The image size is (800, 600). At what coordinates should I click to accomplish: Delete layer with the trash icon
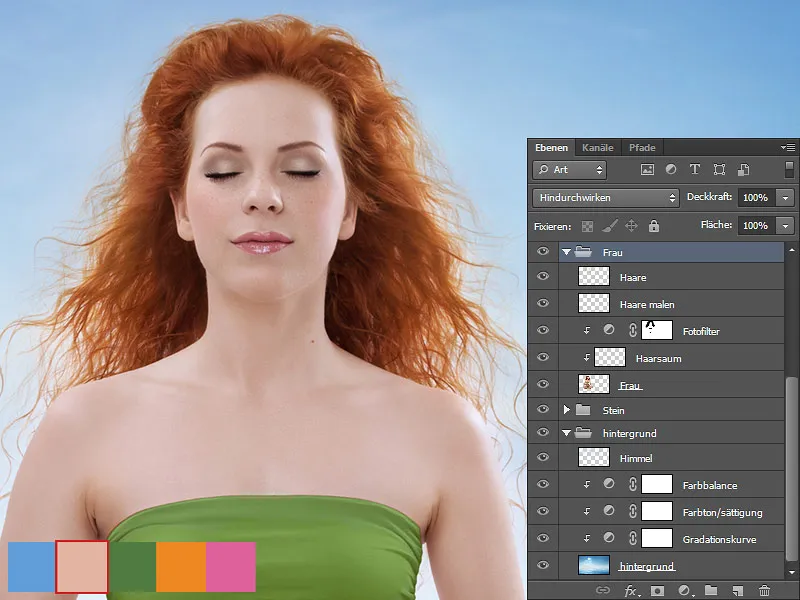tap(764, 591)
